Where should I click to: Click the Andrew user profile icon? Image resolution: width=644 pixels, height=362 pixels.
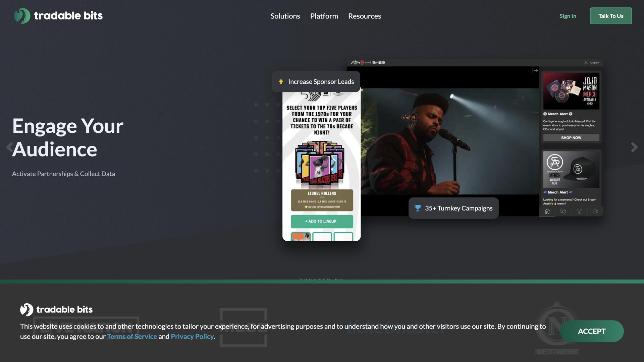click(x=586, y=63)
